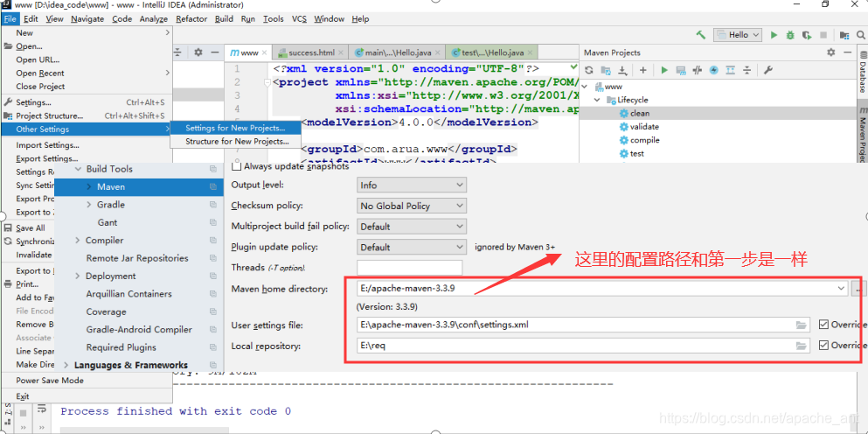The width and height of the screenshot is (868, 434).
Task: Collapse the Lifecycle node in Maven tree
Action: [598, 101]
